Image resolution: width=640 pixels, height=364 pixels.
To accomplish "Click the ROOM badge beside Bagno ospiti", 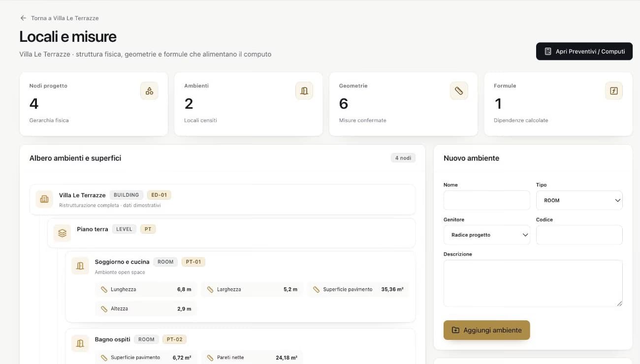I will point(146,339).
